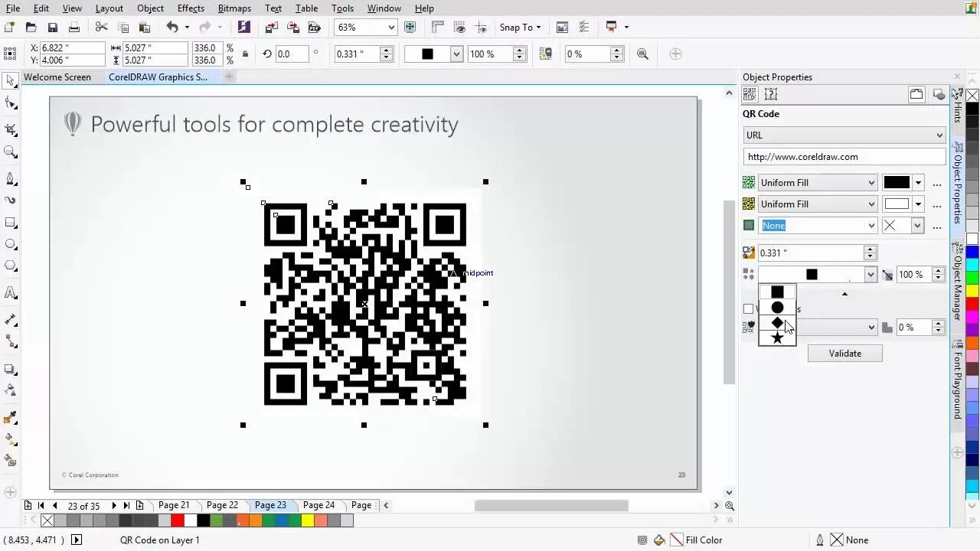Screen dimensions: 980x551
Task: Open the error correction level dropdown
Action: (871, 328)
